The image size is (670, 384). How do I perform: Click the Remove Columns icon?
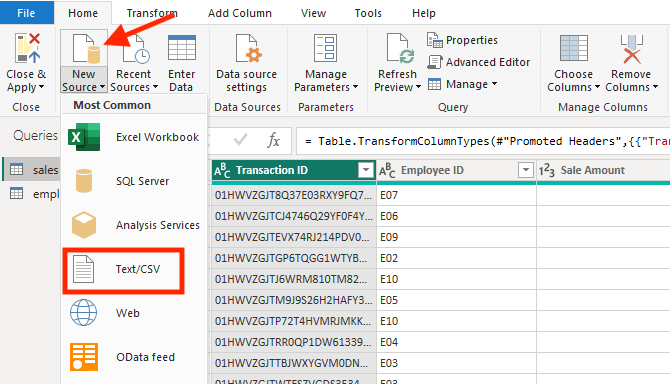632,49
